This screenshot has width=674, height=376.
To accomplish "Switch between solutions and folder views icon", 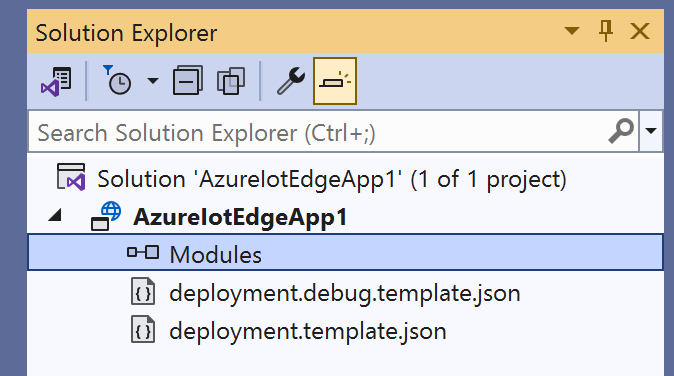I will pyautogui.click(x=57, y=81).
